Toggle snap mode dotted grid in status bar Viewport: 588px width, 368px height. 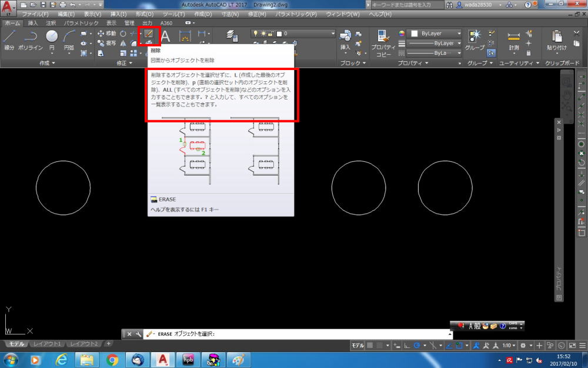point(380,346)
